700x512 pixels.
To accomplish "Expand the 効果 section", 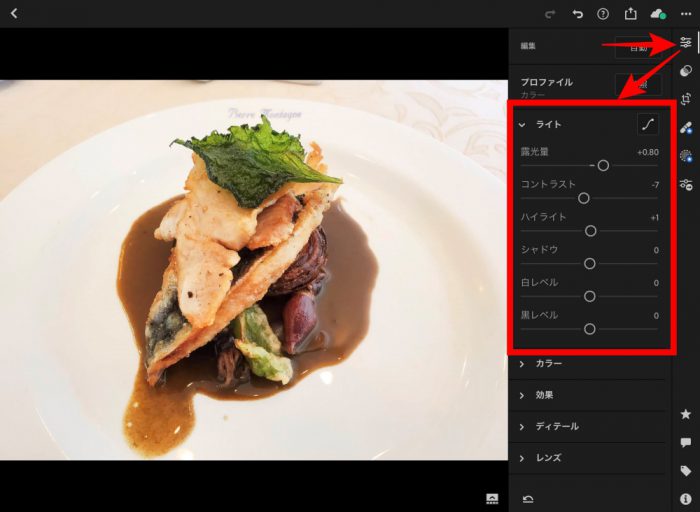I will pyautogui.click(x=587, y=395).
